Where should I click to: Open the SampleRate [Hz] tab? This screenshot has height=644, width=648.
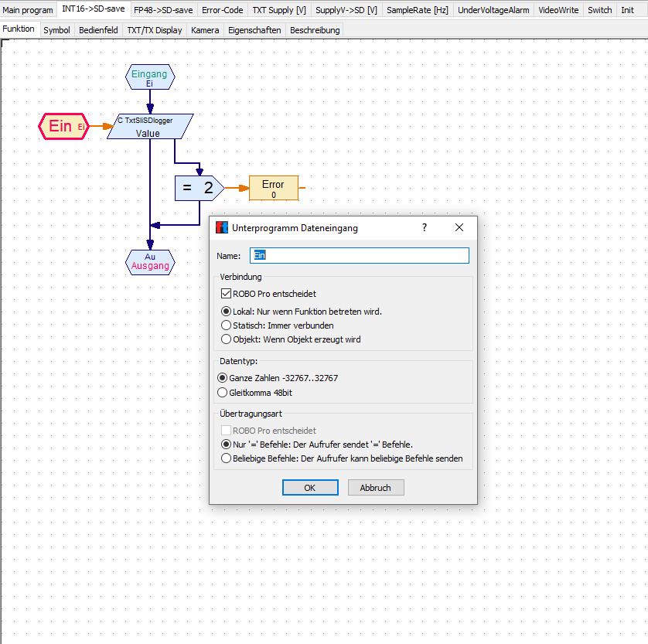point(418,10)
